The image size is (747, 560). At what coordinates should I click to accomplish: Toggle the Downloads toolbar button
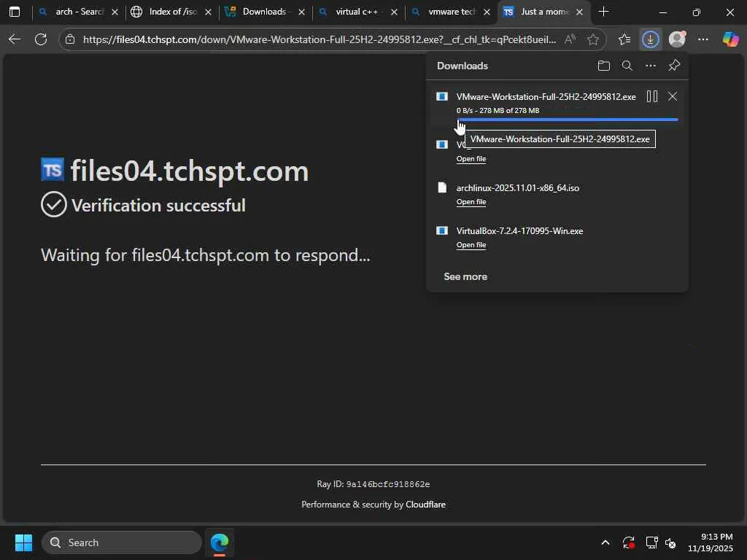pyautogui.click(x=650, y=39)
